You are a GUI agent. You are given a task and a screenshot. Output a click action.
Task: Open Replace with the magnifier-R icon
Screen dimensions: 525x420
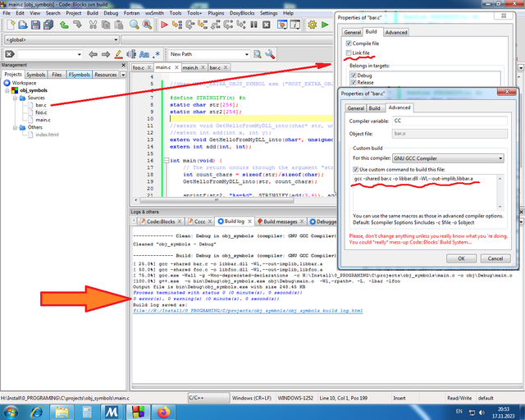pos(147,25)
